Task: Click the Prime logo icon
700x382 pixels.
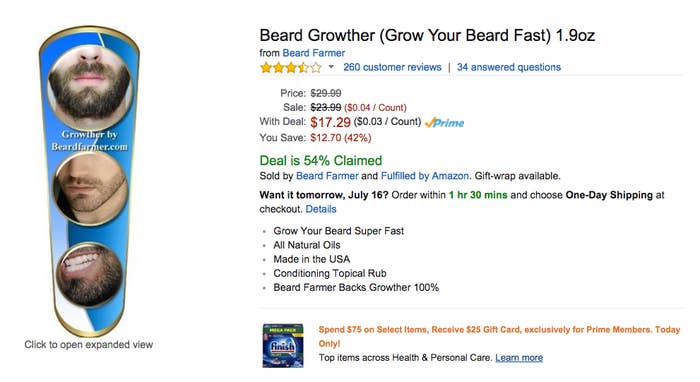Action: pyautogui.click(x=444, y=123)
